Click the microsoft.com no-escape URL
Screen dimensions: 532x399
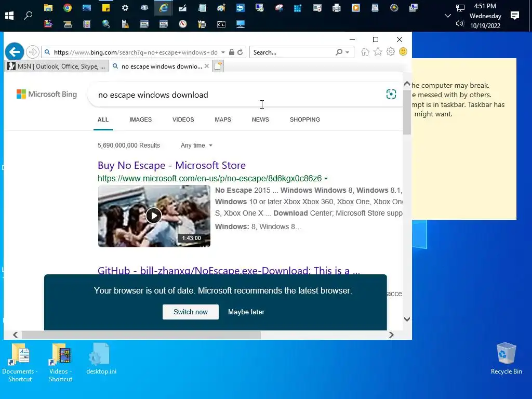pyautogui.click(x=210, y=179)
